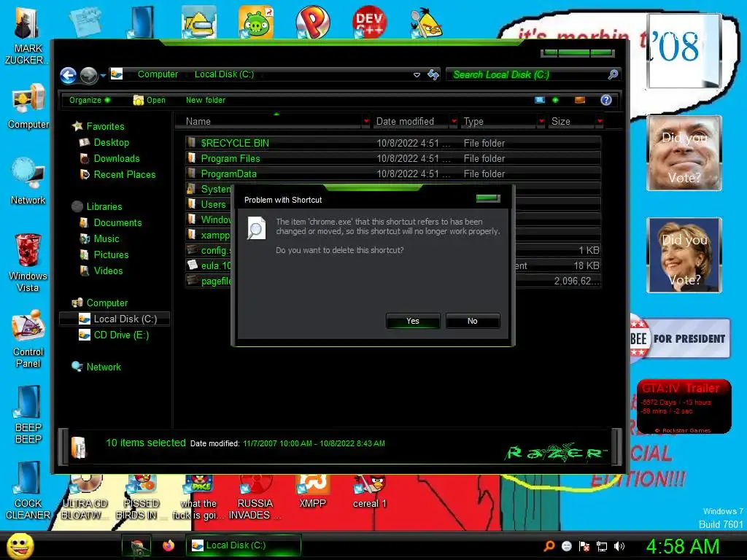The width and height of the screenshot is (747, 560).
Task: Click the Action Center flag tray icon
Action: pyautogui.click(x=584, y=546)
